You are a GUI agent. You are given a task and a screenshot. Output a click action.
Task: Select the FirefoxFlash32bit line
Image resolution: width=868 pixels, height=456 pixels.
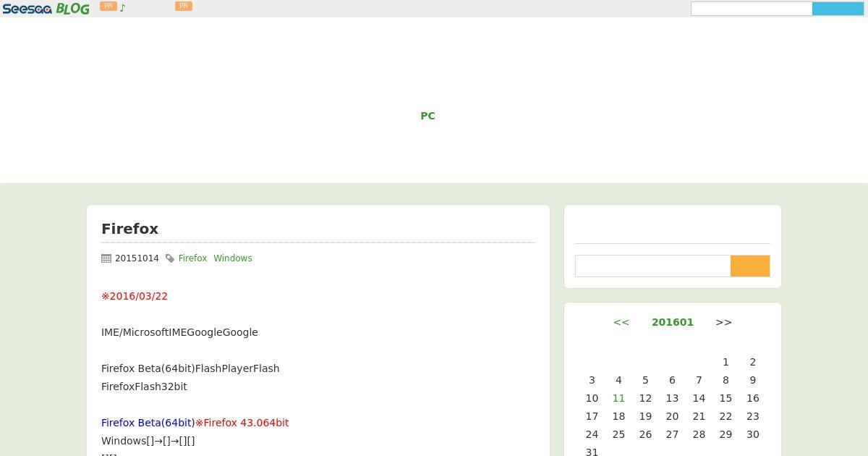tap(144, 387)
